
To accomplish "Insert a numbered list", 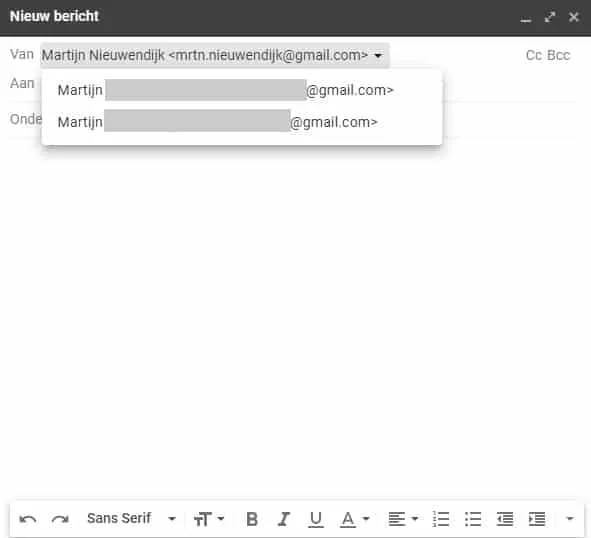I will coord(441,519).
